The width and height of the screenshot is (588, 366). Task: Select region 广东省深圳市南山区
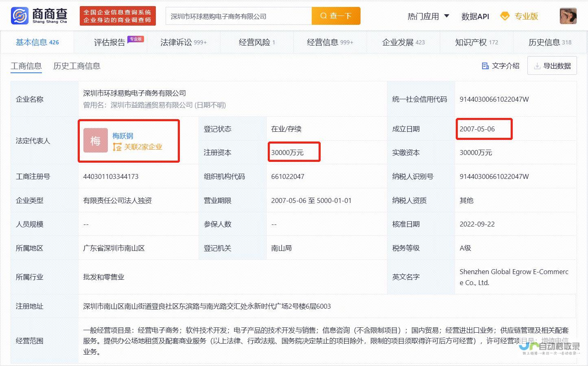coord(114,248)
